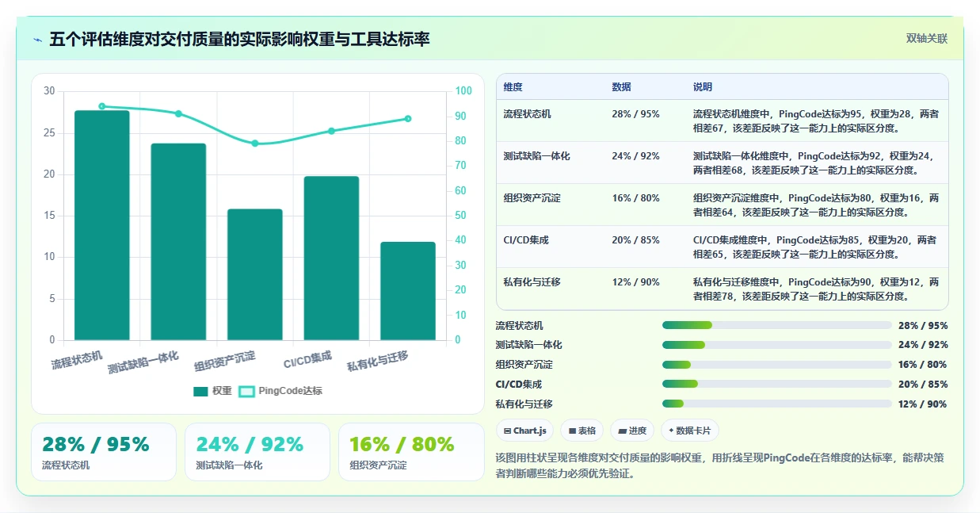This screenshot has height=513, width=980.
Task: Click the 私有化与迁移 bar in chart
Action: point(408,291)
